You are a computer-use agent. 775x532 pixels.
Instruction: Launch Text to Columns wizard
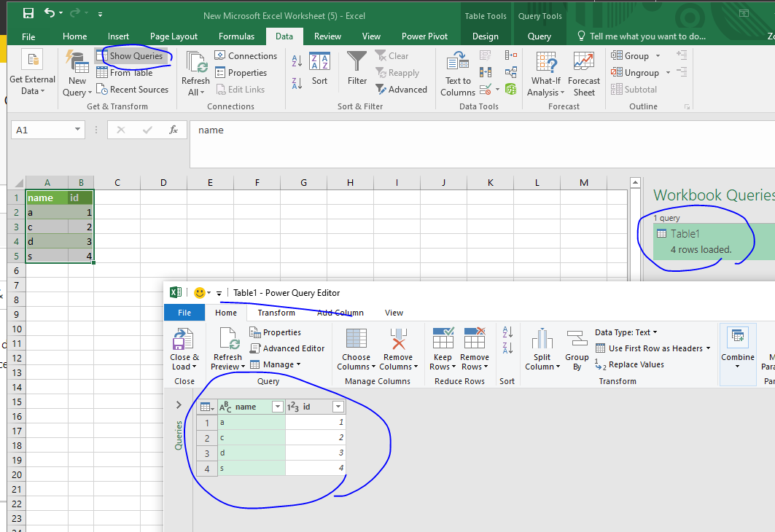(458, 73)
